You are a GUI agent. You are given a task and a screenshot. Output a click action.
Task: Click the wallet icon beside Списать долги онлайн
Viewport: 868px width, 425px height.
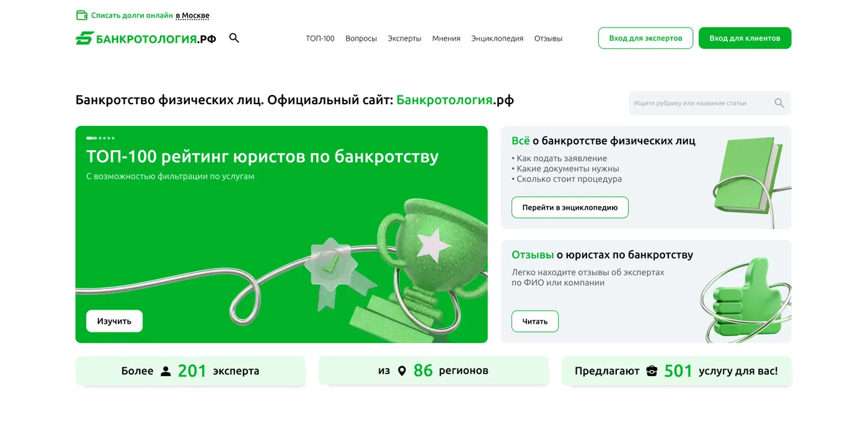click(x=81, y=16)
